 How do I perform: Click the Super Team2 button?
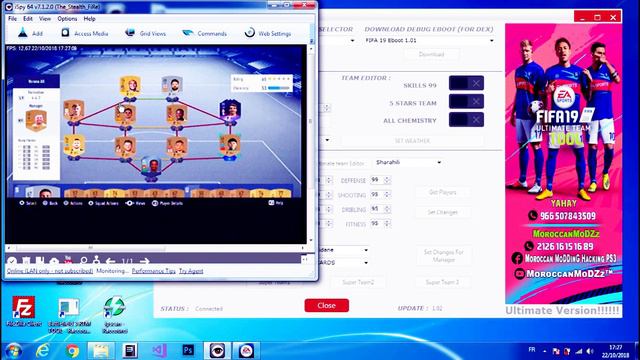[x=358, y=282]
